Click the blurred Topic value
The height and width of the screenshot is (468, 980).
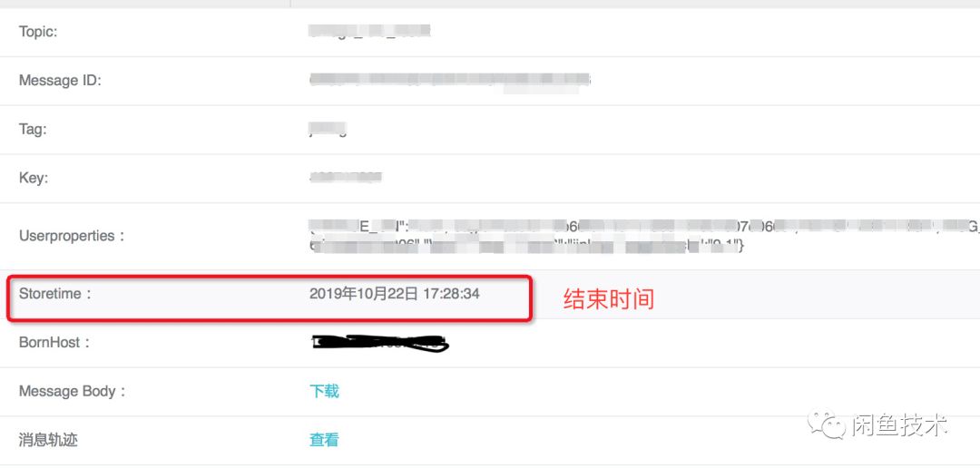point(370,31)
